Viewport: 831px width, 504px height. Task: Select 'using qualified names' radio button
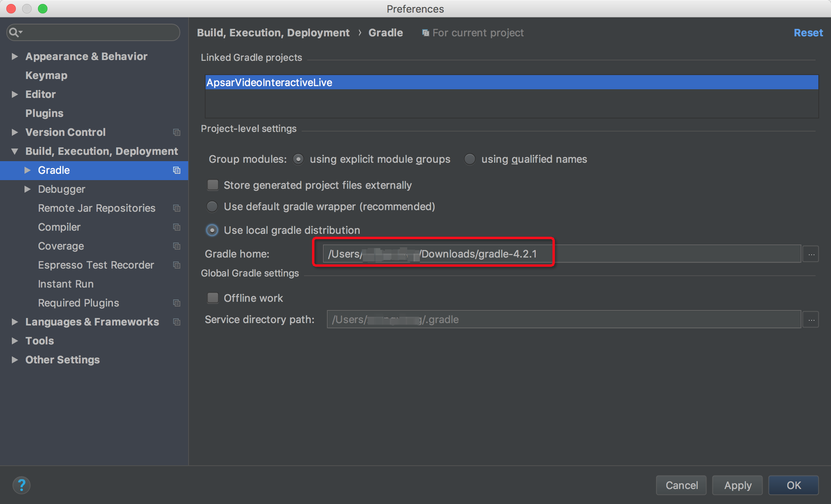pyautogui.click(x=470, y=159)
